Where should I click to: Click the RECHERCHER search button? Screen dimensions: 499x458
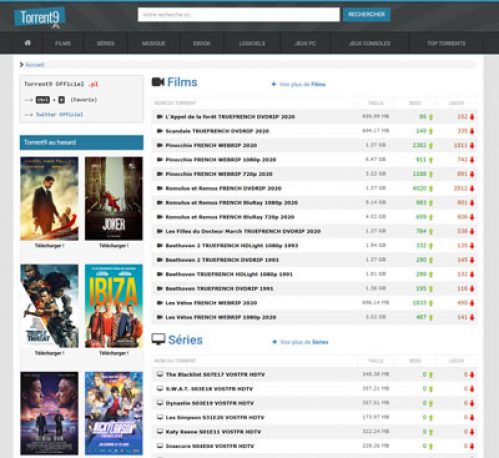(x=367, y=15)
